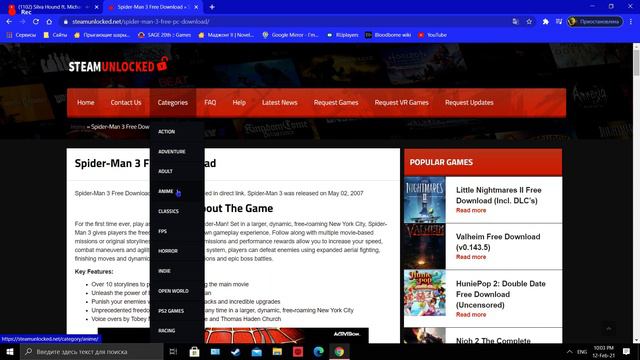Select the Adventure category
The width and height of the screenshot is (640, 360).
[x=172, y=152]
